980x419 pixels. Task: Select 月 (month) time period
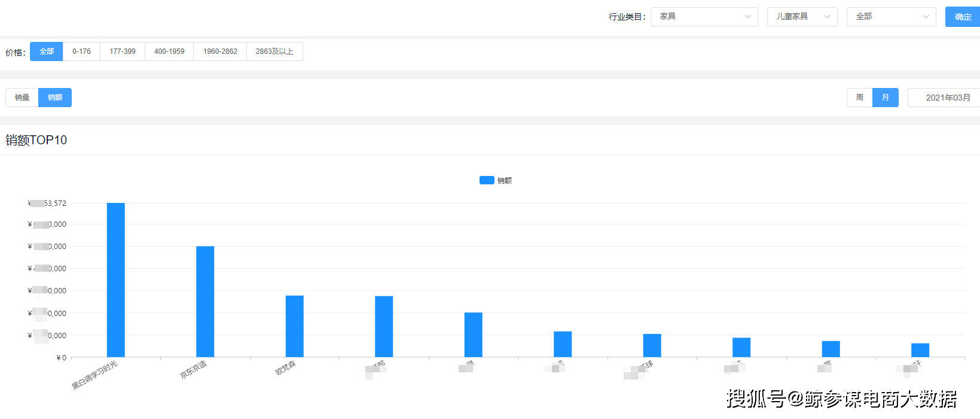(885, 98)
